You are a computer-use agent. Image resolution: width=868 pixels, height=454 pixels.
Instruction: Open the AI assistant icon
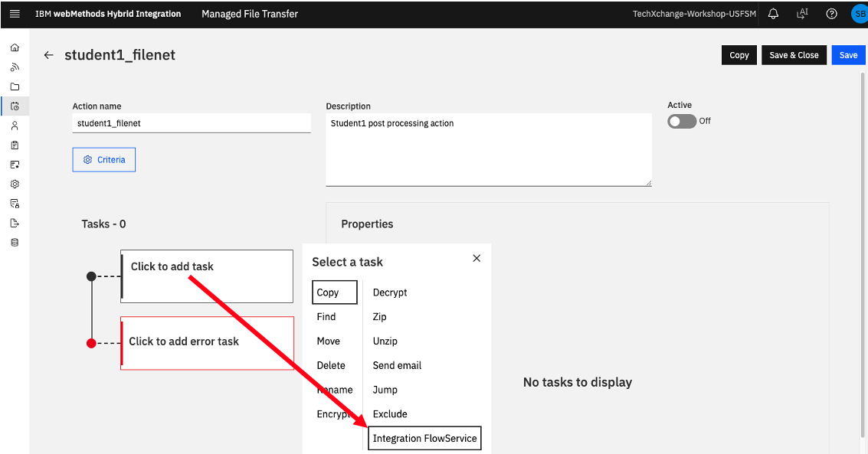[802, 14]
